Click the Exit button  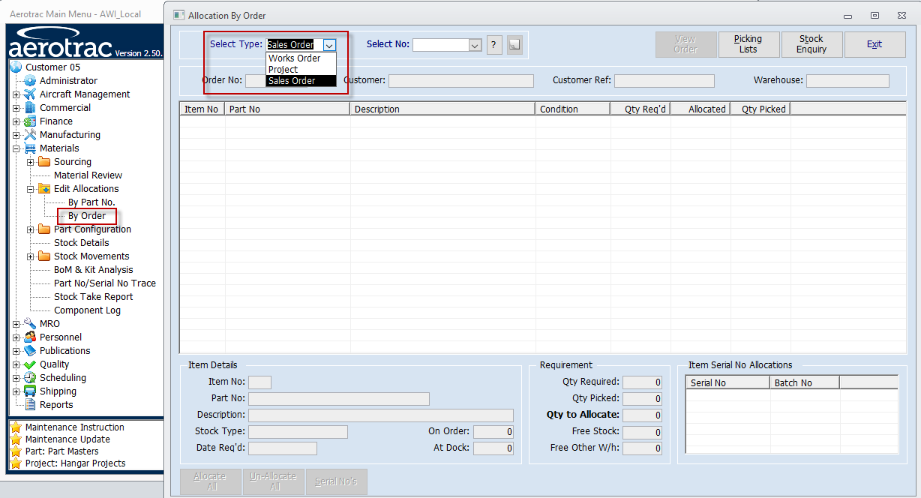874,44
